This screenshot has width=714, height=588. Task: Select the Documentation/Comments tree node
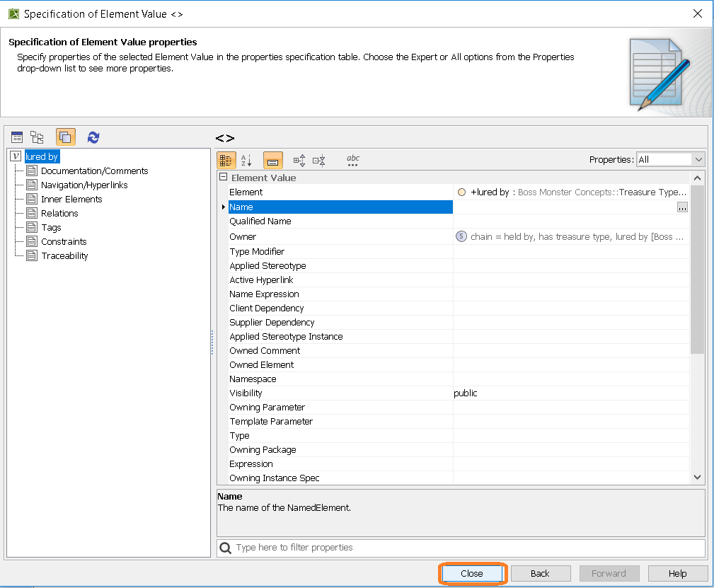click(x=94, y=171)
